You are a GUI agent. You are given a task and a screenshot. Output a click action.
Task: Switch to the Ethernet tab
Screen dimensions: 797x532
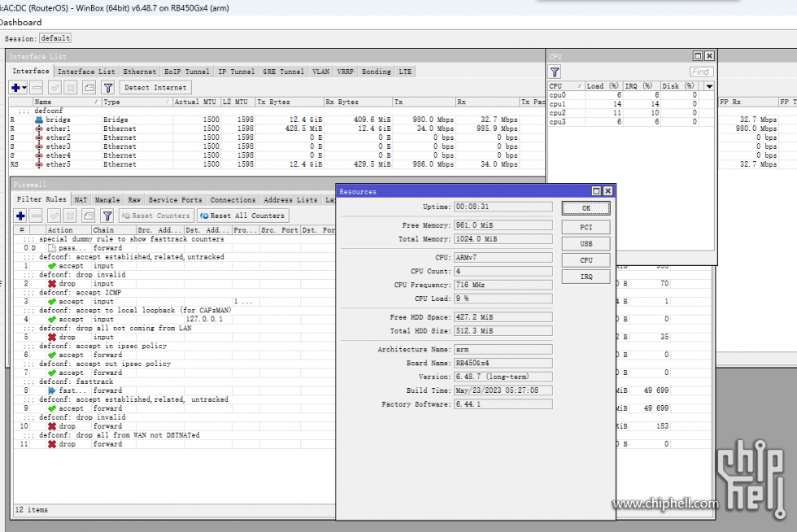pyautogui.click(x=140, y=72)
